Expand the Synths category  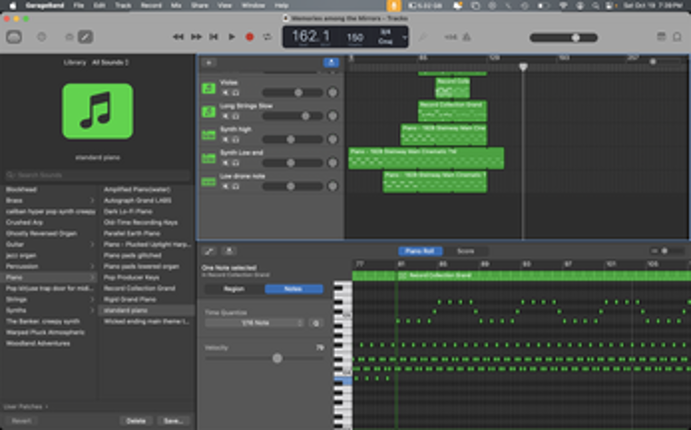(x=92, y=310)
